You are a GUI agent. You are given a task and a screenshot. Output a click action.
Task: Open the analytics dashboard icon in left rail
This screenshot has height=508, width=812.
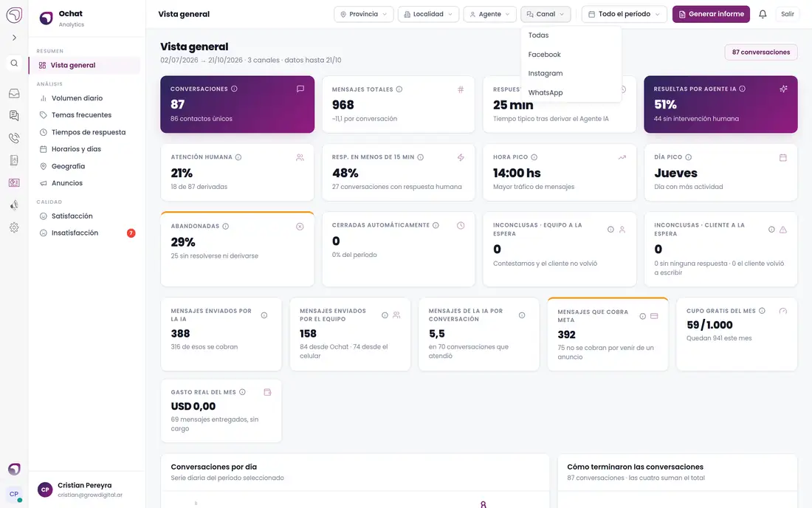[14, 183]
